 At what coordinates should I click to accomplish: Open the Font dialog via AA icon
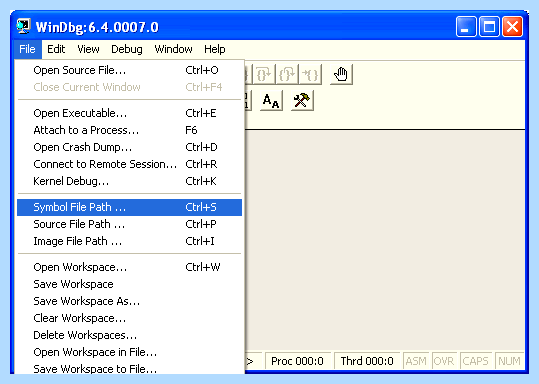pyautogui.click(x=271, y=101)
